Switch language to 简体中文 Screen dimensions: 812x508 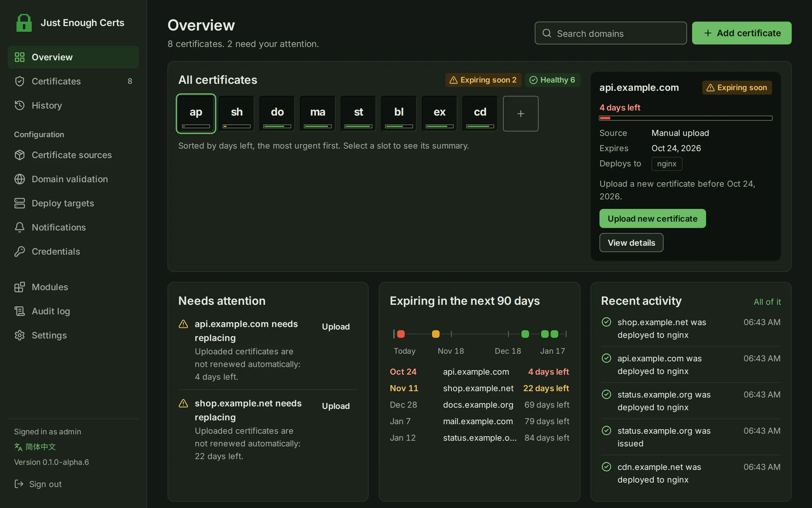(35, 447)
